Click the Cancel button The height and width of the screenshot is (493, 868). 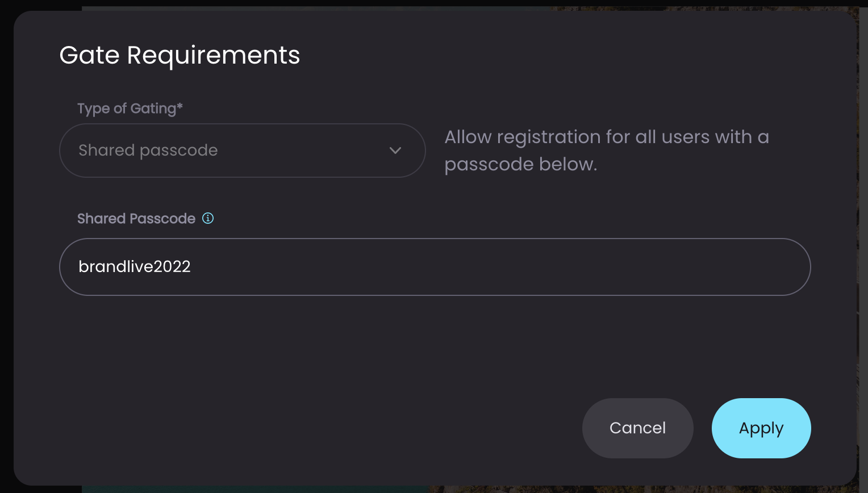coord(637,428)
